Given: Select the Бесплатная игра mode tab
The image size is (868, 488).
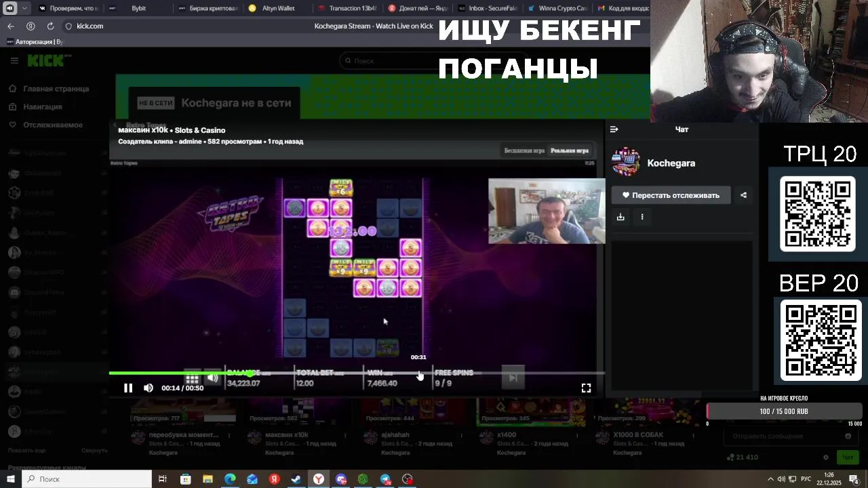Looking at the screenshot, I should click(x=524, y=150).
